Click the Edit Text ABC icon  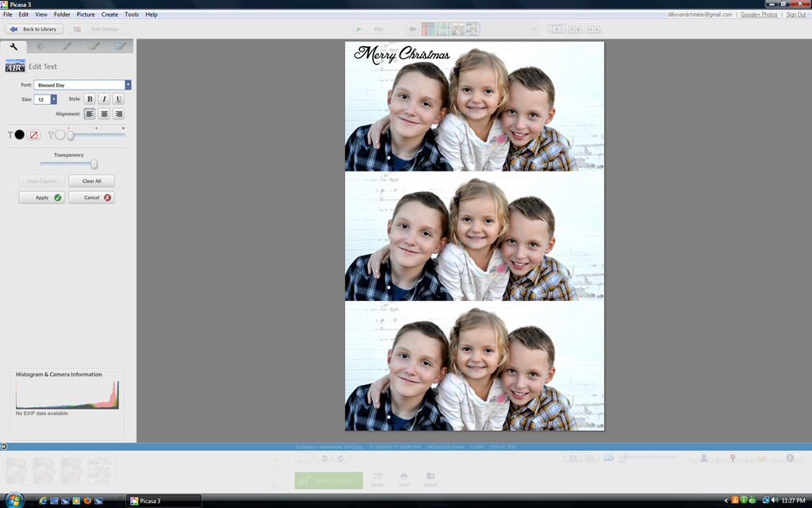(x=15, y=67)
